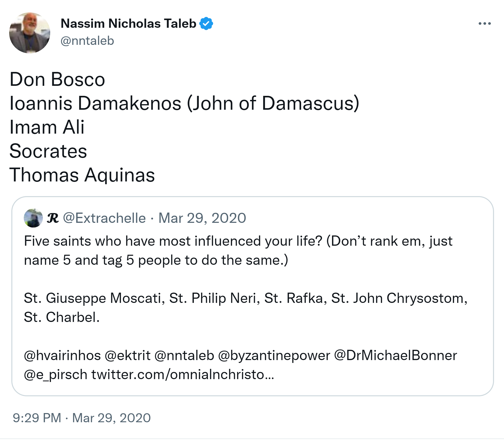Click the stylized R display name icon
The width and height of the screenshot is (504, 447).
53,218
